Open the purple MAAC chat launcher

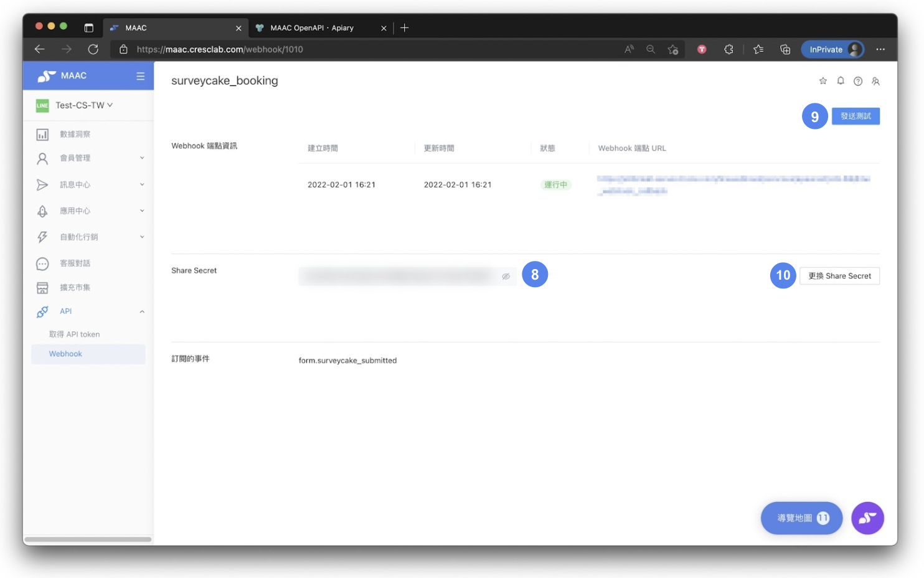[868, 518]
